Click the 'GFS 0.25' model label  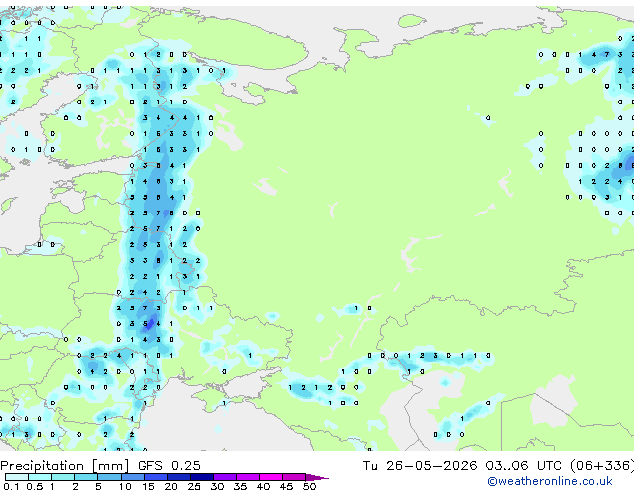(169, 466)
